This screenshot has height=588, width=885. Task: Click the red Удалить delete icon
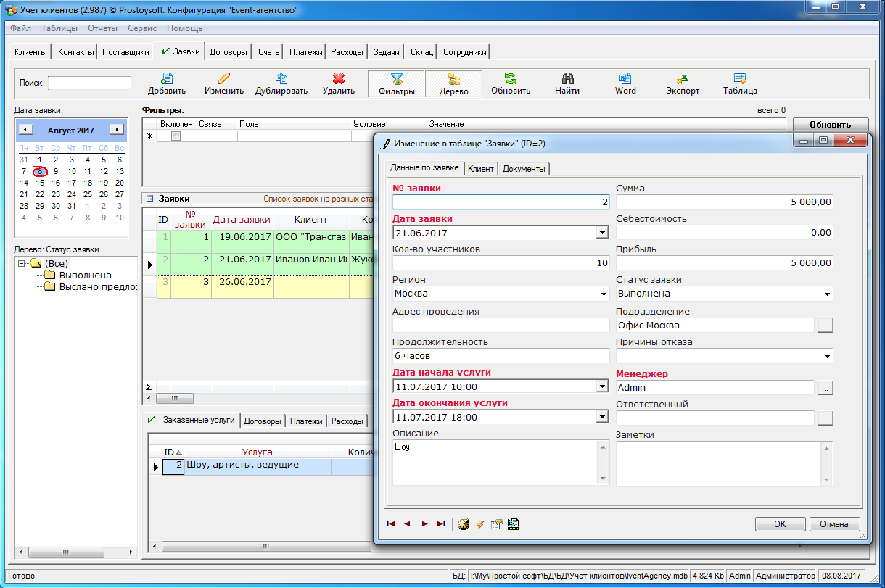[338, 79]
